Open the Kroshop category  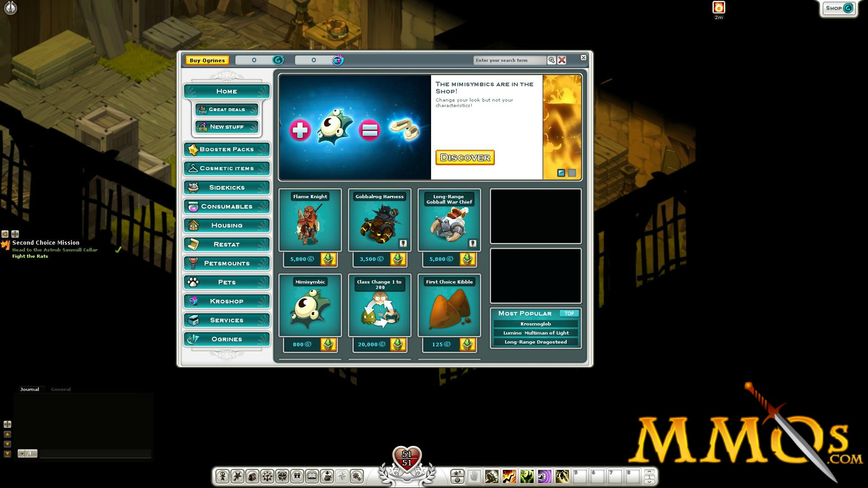pyautogui.click(x=227, y=301)
